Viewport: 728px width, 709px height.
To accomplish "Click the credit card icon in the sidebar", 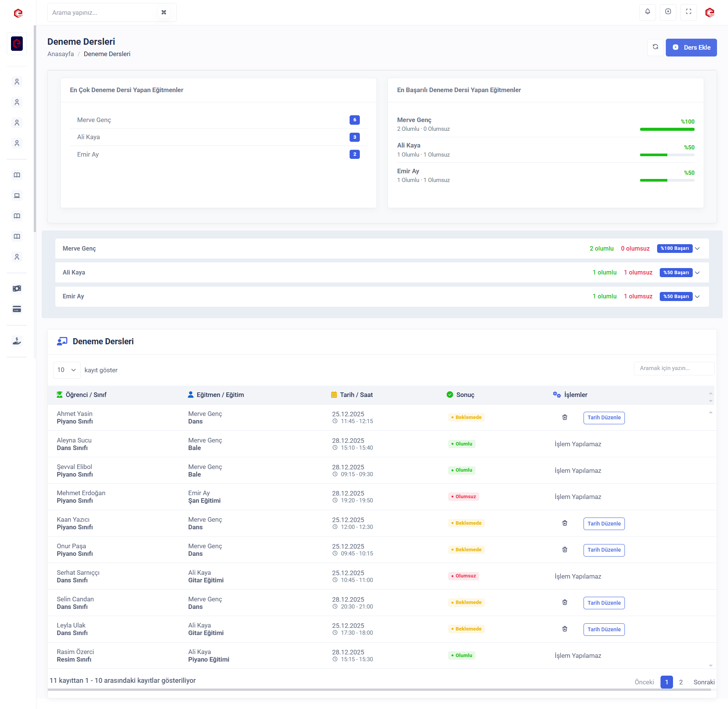I will tap(17, 309).
